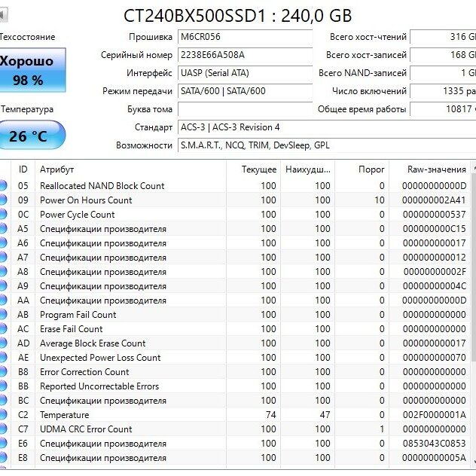Click status circle for attribute AA
Screen dimensions: 476x476
point(2,301)
